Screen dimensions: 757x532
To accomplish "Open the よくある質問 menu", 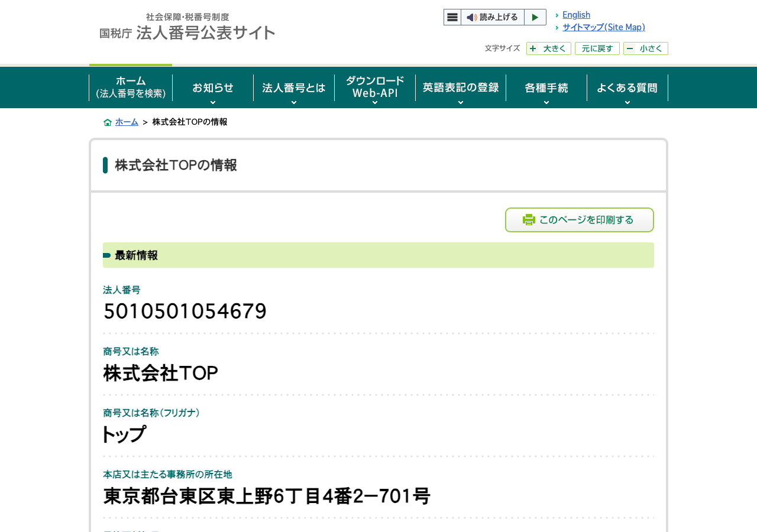I will pos(627,87).
